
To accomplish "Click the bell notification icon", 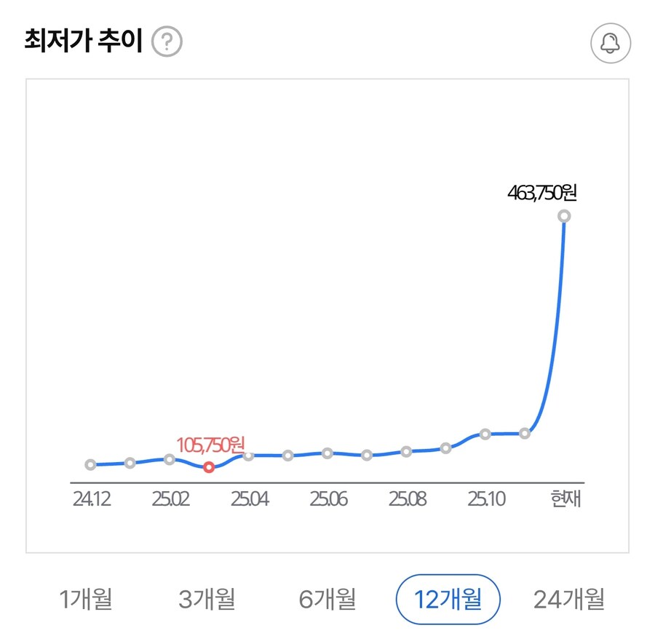I will pyautogui.click(x=611, y=43).
